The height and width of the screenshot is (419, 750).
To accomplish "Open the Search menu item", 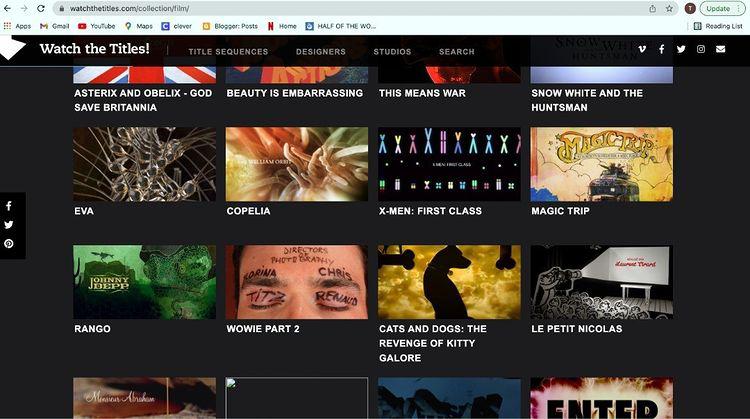I will coord(457,52).
